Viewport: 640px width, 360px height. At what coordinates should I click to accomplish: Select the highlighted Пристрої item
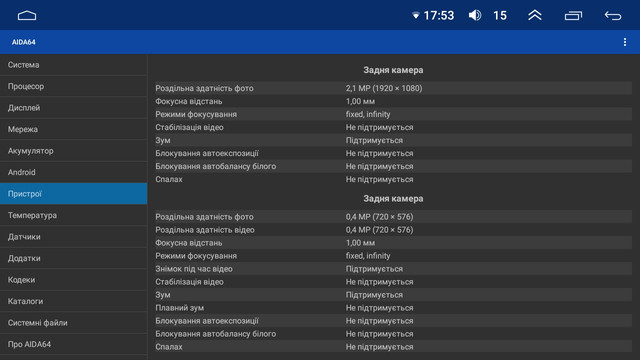point(73,194)
